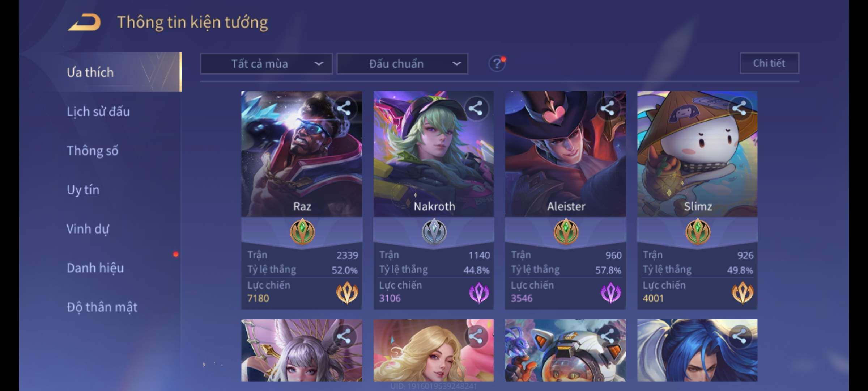Share Raz hero card
This screenshot has width=868, height=391.
coord(344,108)
